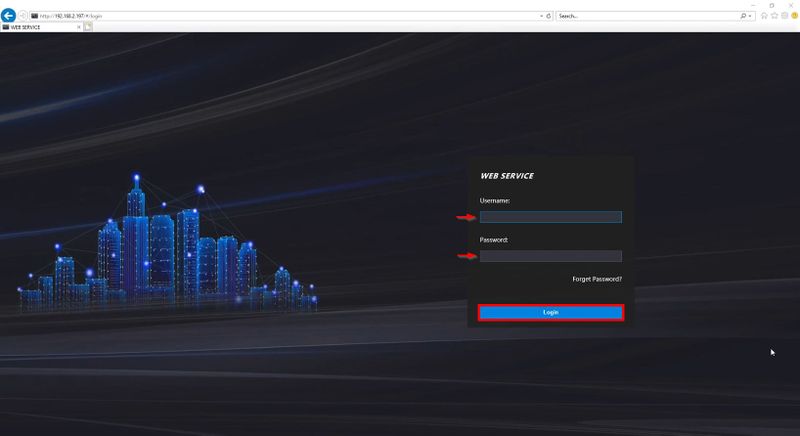The width and height of the screenshot is (800, 436).
Task: Expand the search provider dropdown arrow
Action: pos(750,16)
